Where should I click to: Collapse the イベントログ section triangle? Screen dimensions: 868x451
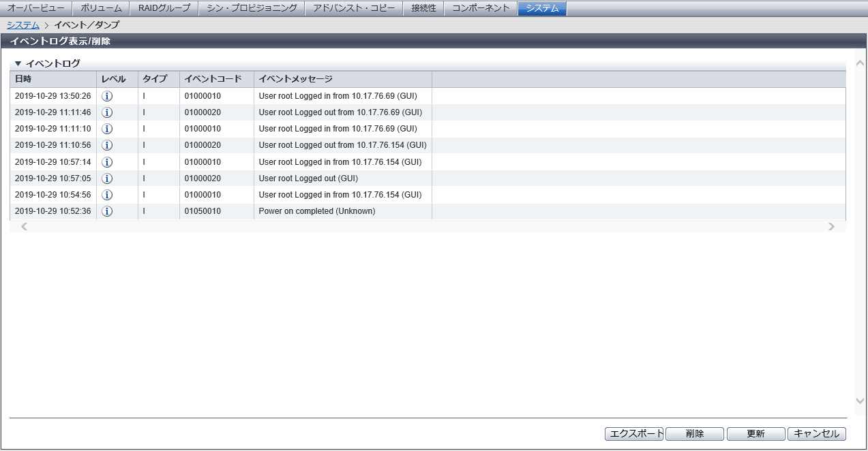click(18, 63)
